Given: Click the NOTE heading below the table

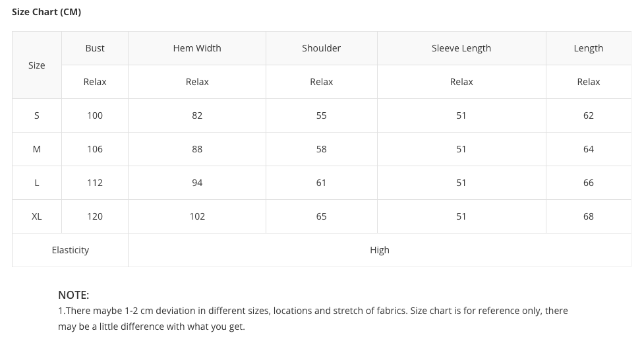Looking at the screenshot, I should pyautogui.click(x=73, y=295).
